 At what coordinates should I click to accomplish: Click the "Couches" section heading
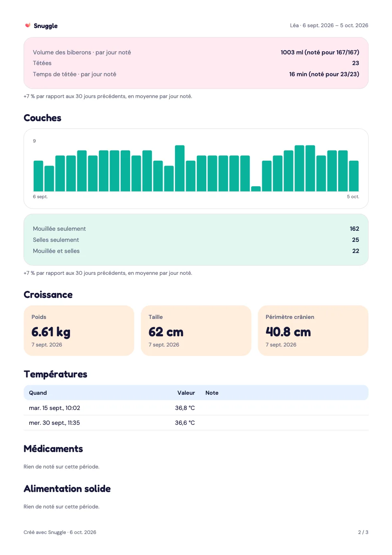point(42,118)
